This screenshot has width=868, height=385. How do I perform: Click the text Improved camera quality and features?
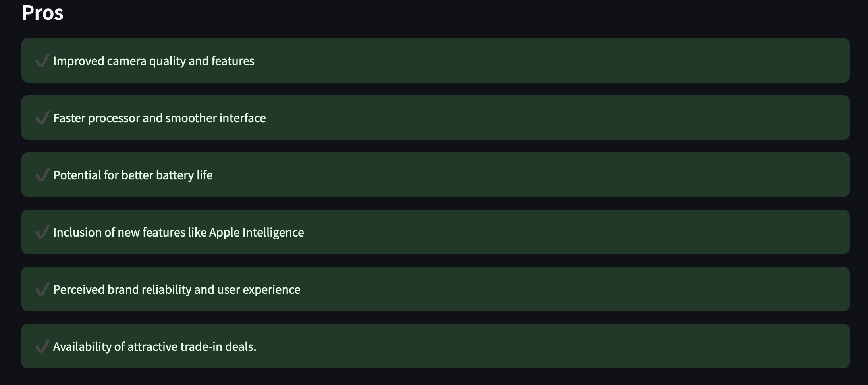154,61
